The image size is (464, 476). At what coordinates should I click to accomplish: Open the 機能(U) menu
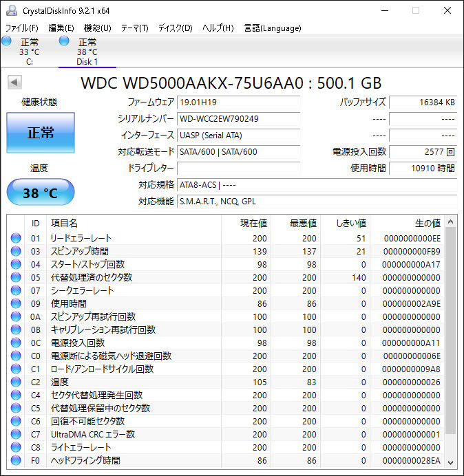(98, 28)
